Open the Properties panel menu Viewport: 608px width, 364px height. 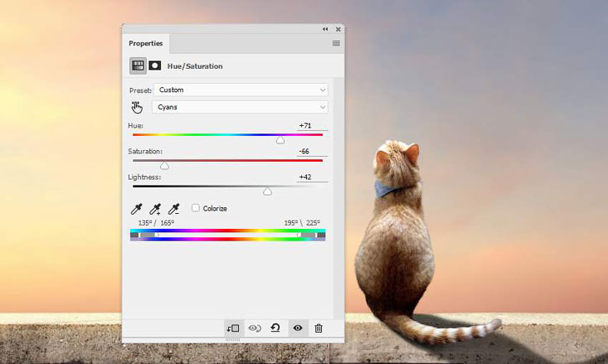point(336,44)
